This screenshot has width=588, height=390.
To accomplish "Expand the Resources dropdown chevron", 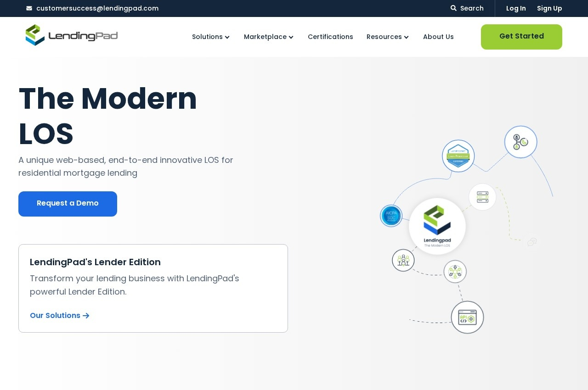I will click(x=406, y=37).
